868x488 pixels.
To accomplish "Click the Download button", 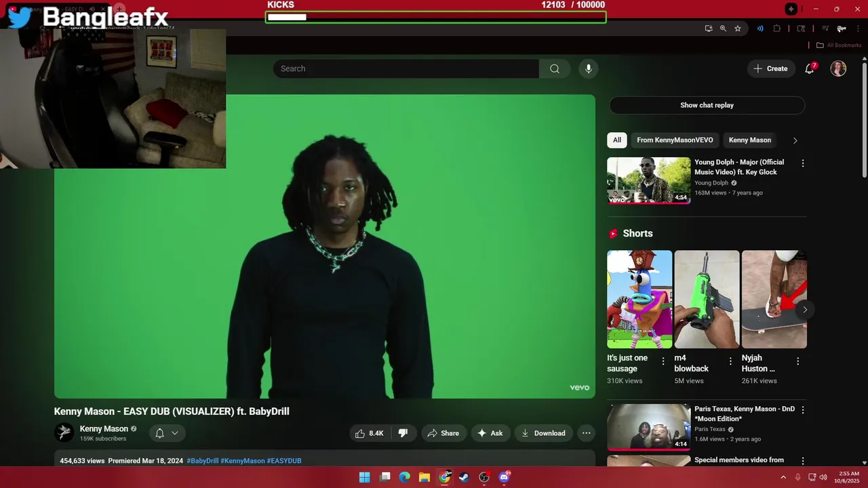I will [544, 433].
